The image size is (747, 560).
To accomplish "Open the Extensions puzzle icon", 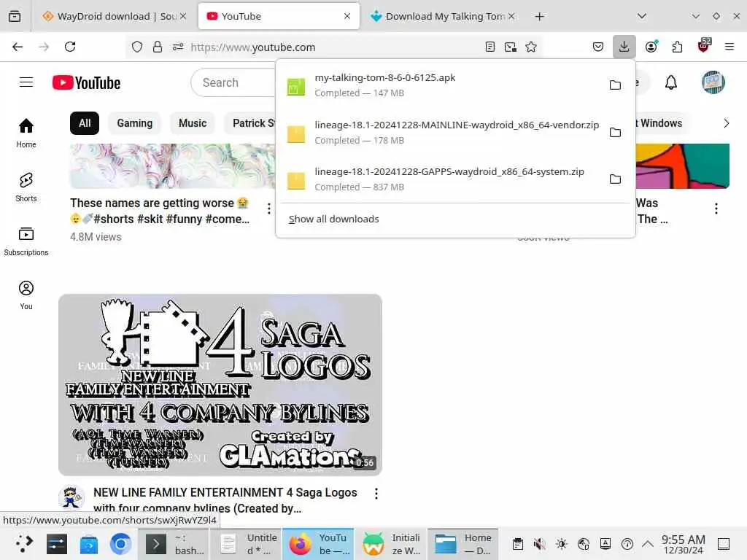I will pos(677,47).
